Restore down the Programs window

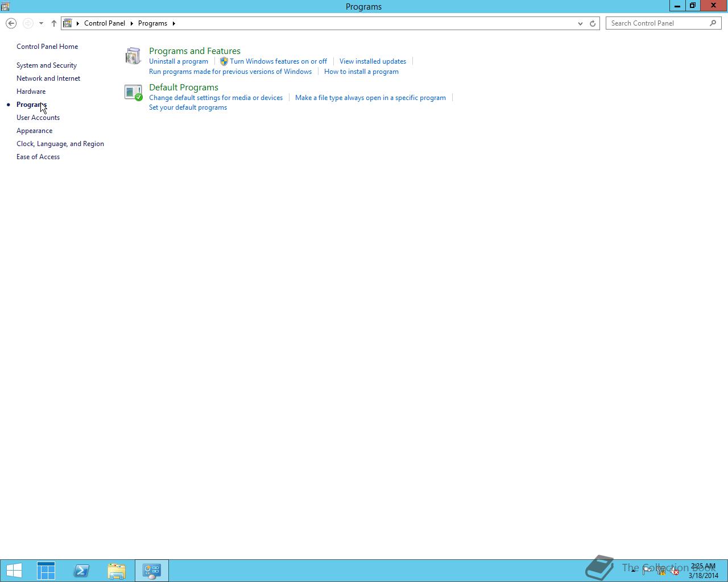tap(693, 6)
